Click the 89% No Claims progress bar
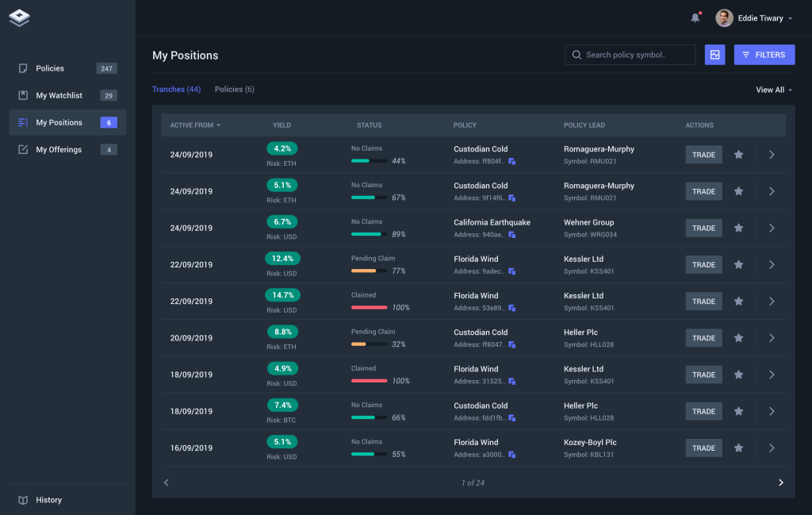Screen dimensions: 812x515 pyautogui.click(x=369, y=234)
